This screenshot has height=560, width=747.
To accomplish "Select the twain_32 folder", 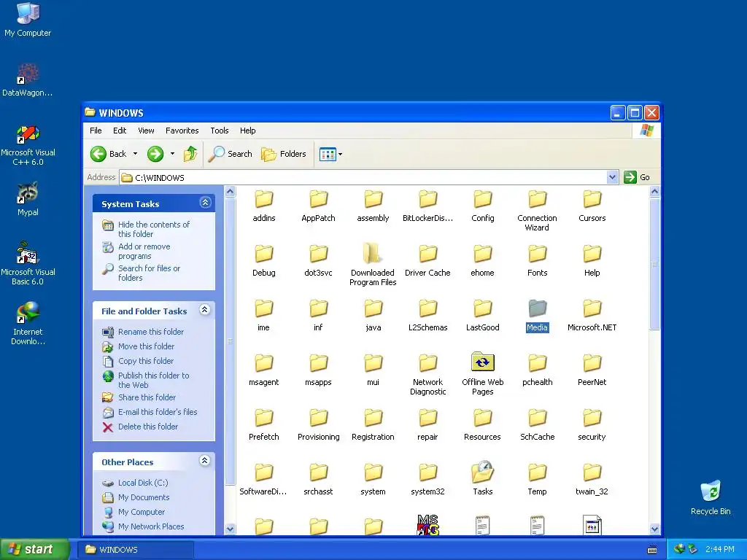I will click(x=592, y=480).
